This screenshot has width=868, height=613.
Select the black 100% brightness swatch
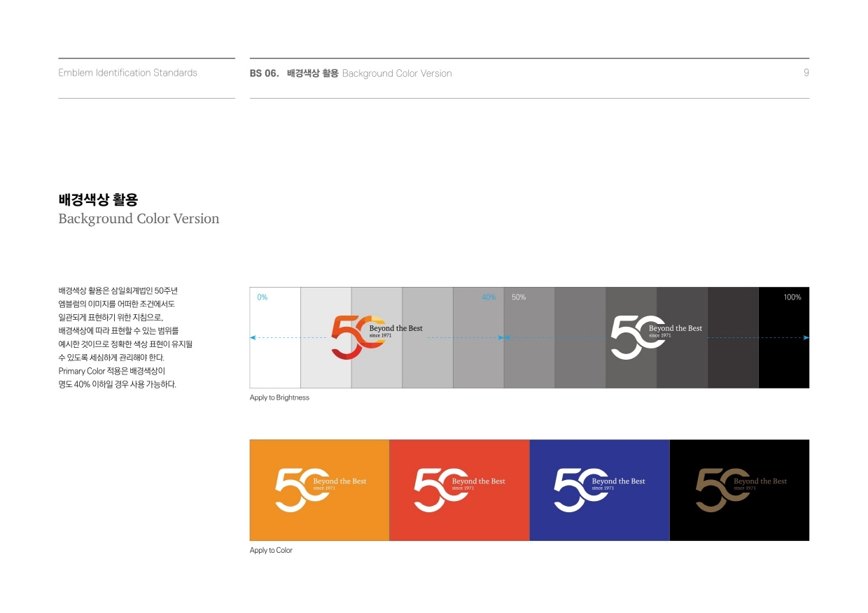click(784, 337)
